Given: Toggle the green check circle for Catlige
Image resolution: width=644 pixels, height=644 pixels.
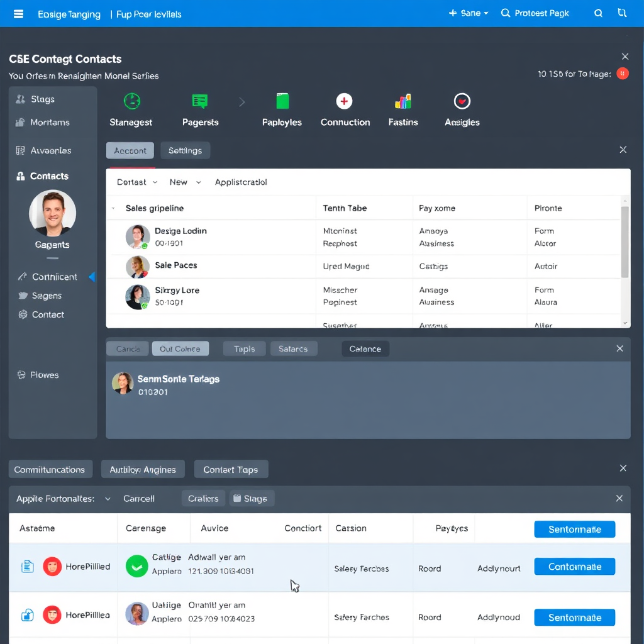Looking at the screenshot, I should tap(136, 566).
